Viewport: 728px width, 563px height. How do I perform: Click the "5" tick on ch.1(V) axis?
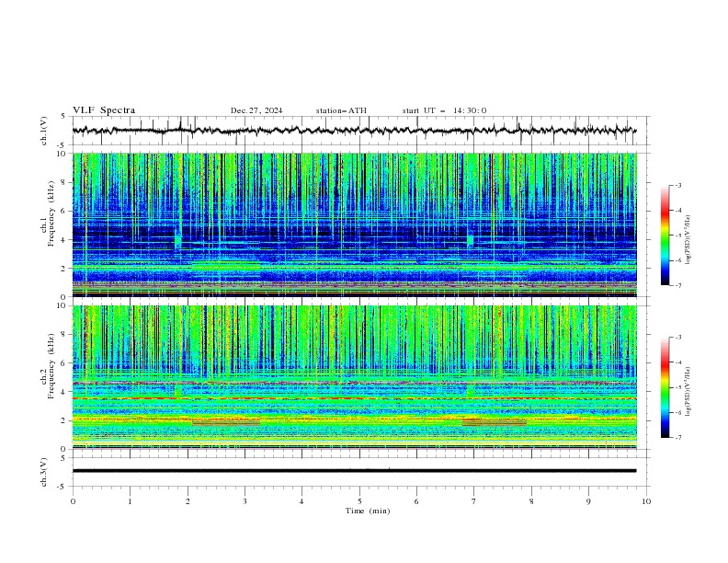[x=65, y=117]
